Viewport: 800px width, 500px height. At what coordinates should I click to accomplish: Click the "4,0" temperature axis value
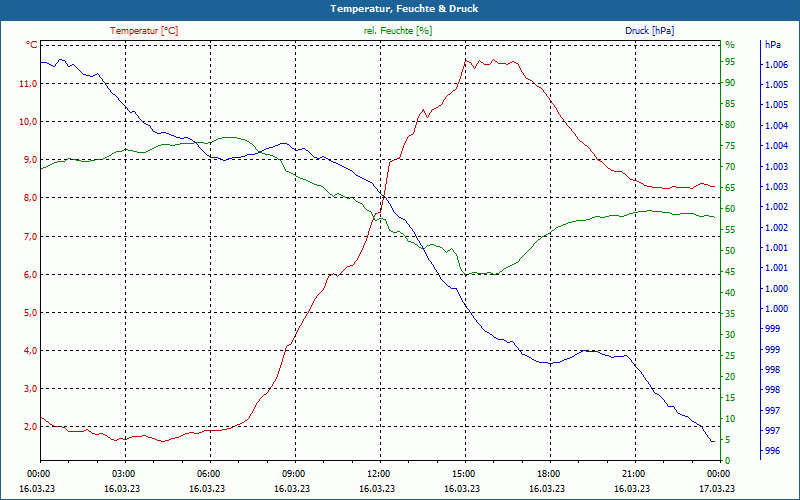pyautogui.click(x=30, y=351)
